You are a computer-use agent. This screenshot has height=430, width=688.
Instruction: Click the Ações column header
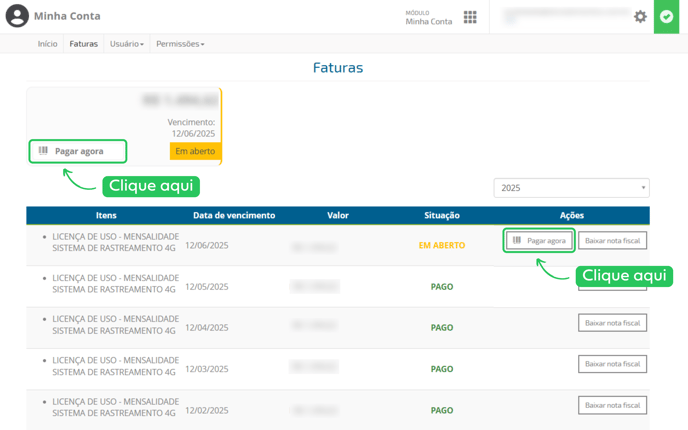pos(572,215)
